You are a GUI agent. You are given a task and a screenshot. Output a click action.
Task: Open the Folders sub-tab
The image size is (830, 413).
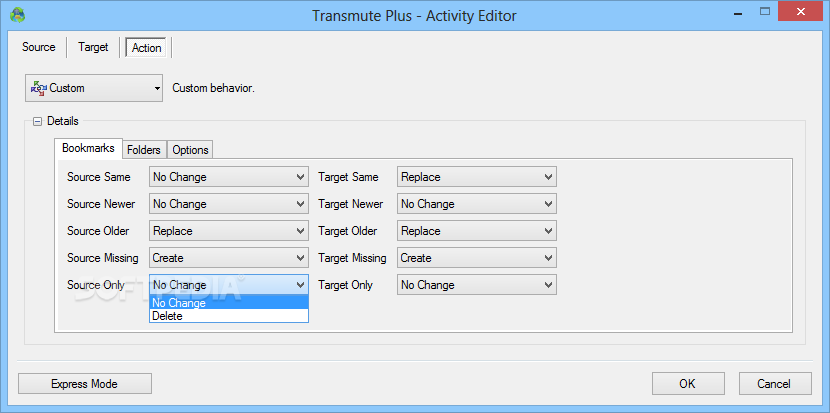pos(144,150)
